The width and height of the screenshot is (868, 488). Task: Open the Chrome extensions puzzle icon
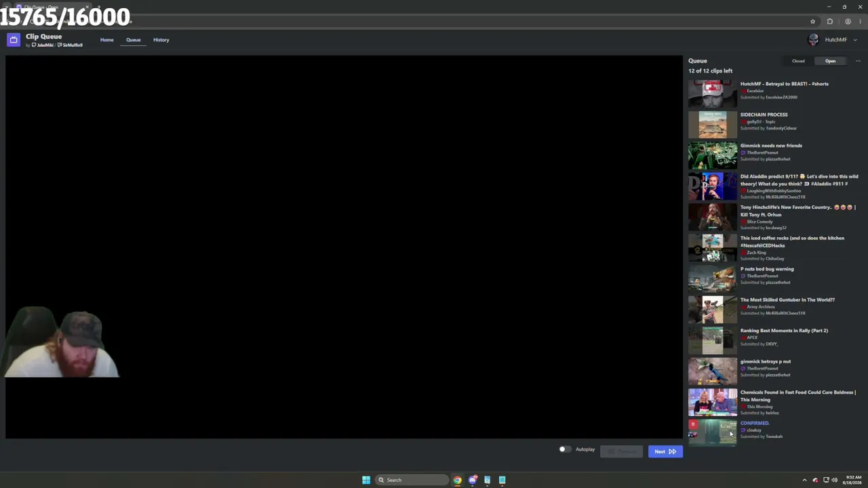pyautogui.click(x=829, y=22)
